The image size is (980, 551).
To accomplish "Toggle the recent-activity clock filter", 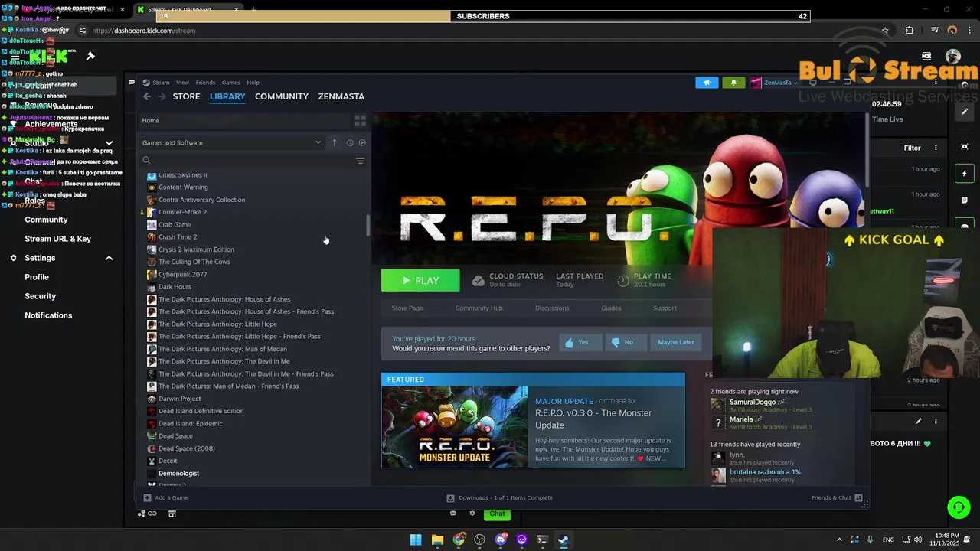I will tap(350, 142).
